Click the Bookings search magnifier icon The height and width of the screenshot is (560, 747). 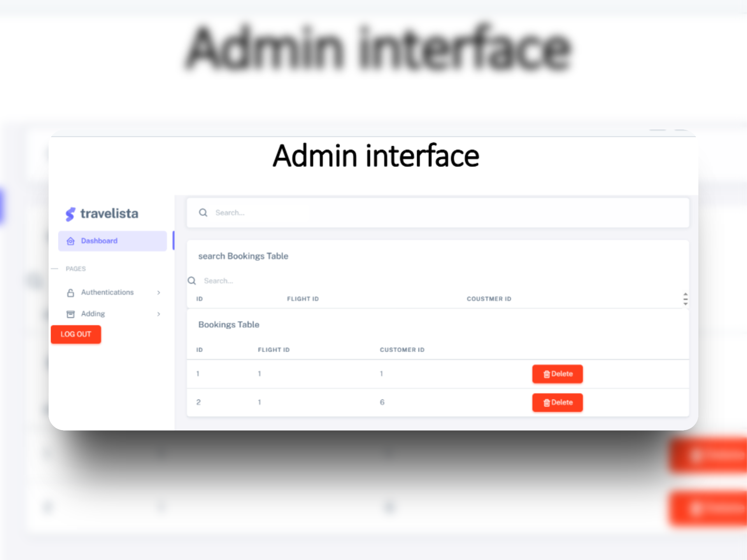click(192, 281)
